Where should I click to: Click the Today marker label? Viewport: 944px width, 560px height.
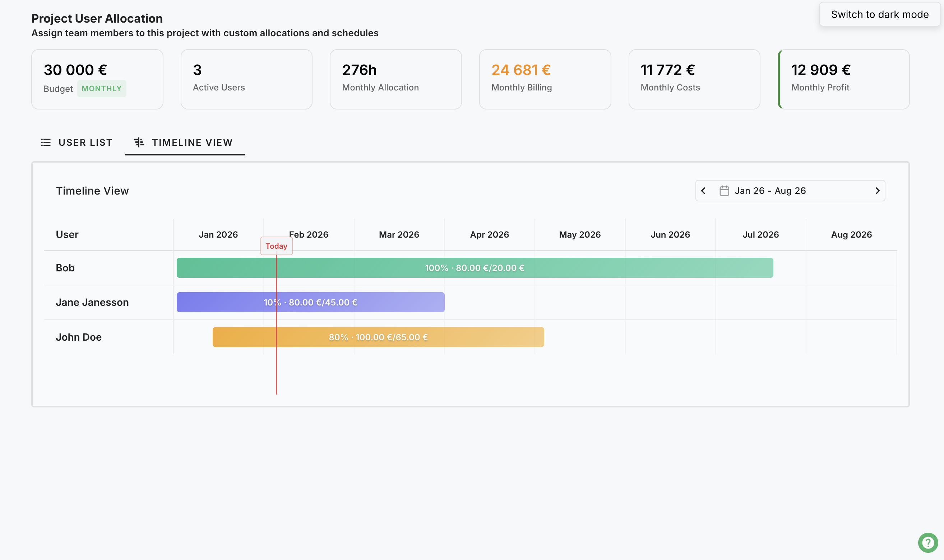click(x=276, y=246)
